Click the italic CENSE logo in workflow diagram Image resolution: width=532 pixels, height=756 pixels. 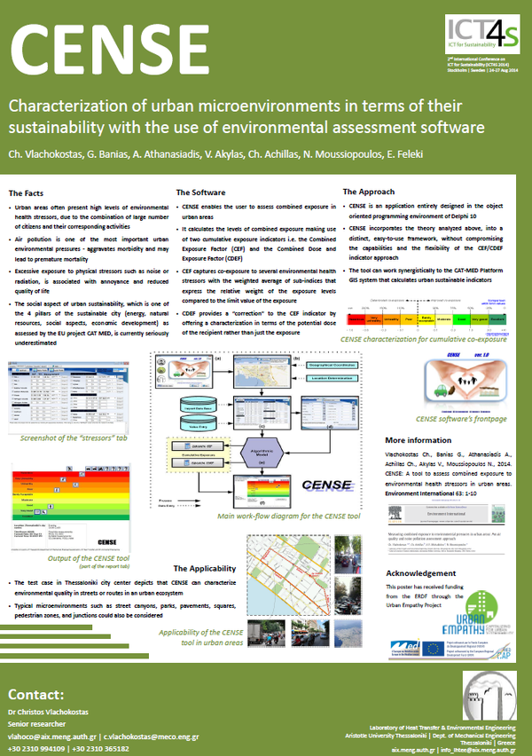328,485
